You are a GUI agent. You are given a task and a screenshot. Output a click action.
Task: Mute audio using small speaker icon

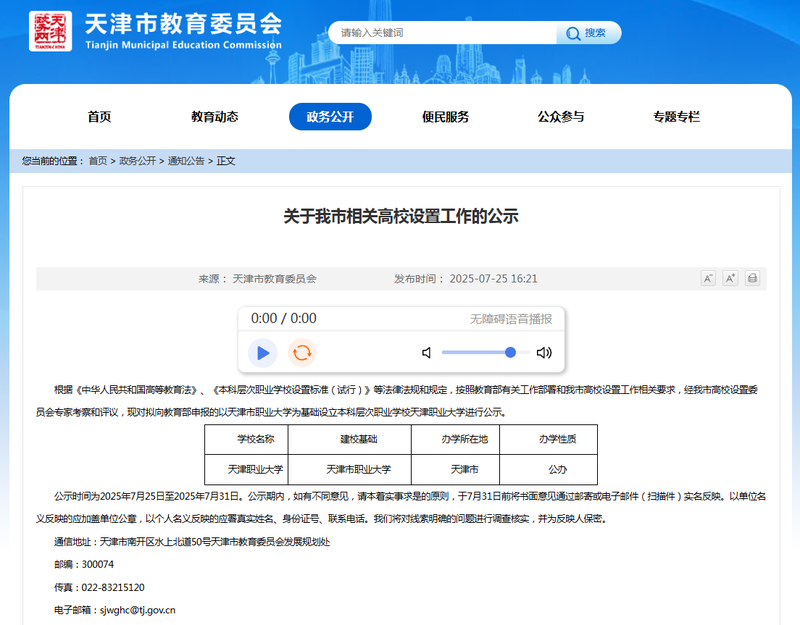pos(427,353)
